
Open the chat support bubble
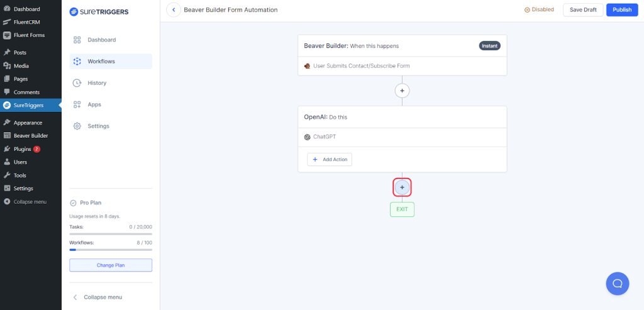click(617, 284)
